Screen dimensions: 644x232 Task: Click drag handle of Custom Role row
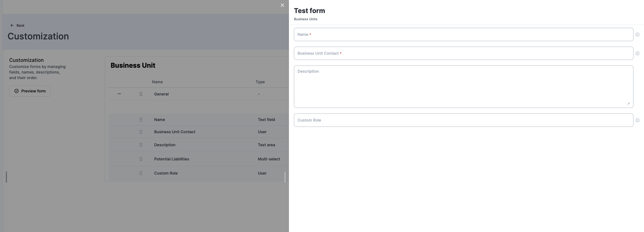pyautogui.click(x=141, y=173)
